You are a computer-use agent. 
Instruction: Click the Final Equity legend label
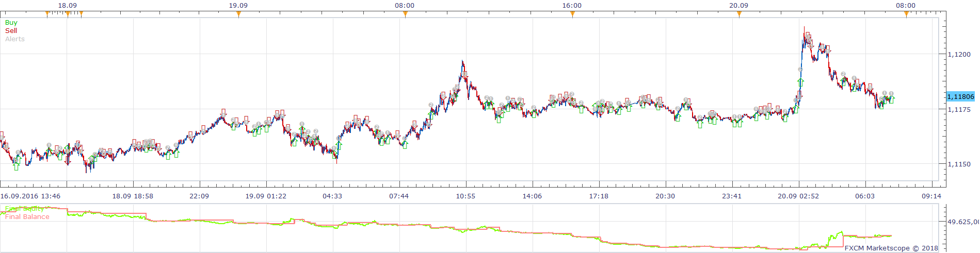(24, 209)
